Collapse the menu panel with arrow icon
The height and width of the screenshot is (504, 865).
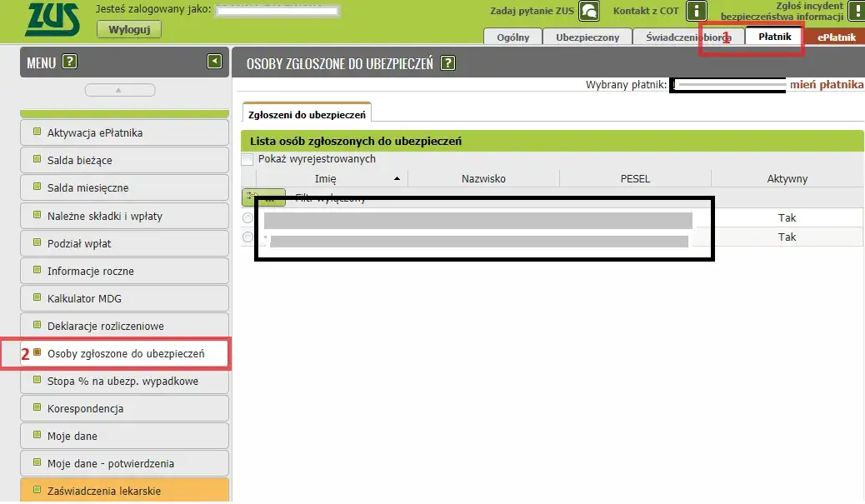coord(215,61)
